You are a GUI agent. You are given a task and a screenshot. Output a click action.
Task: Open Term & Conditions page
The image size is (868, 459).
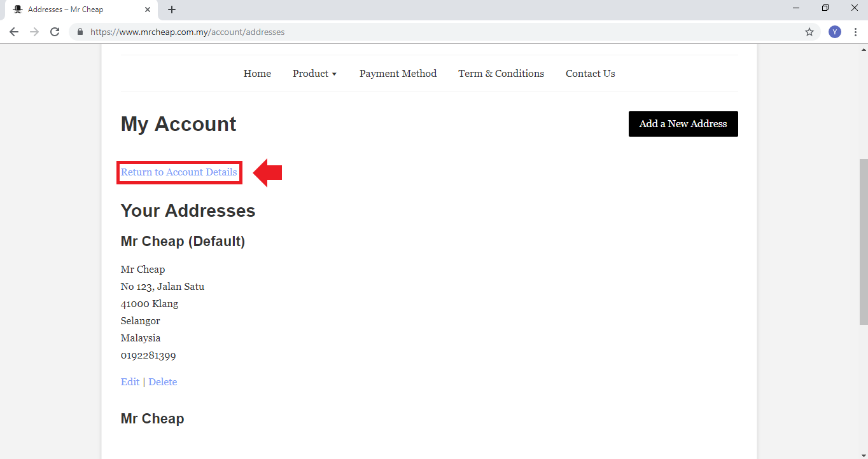tap(501, 74)
